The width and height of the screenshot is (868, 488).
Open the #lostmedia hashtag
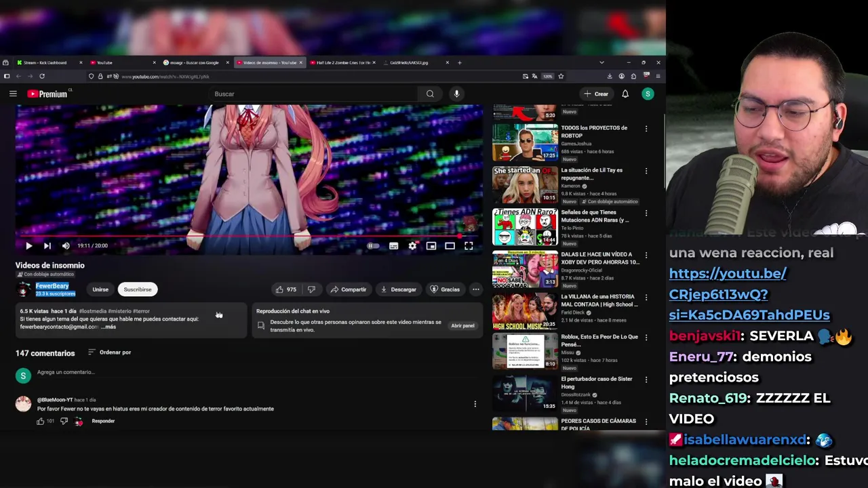[92, 311]
